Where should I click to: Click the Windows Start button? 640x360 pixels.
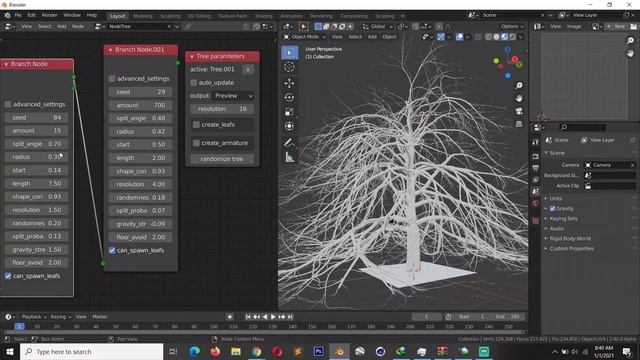(9, 351)
